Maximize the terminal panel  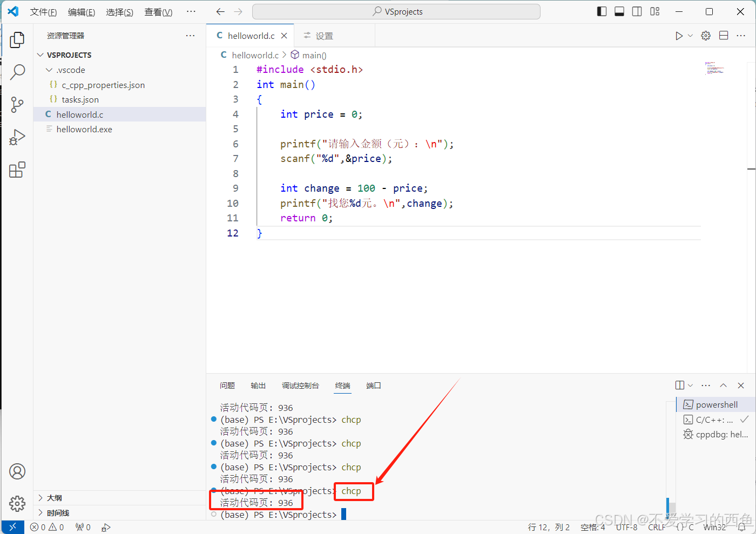pyautogui.click(x=723, y=385)
